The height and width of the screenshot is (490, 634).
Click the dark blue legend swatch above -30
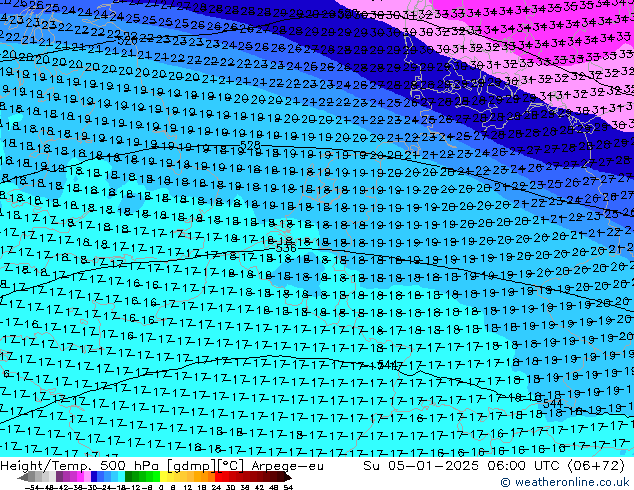(94, 476)
